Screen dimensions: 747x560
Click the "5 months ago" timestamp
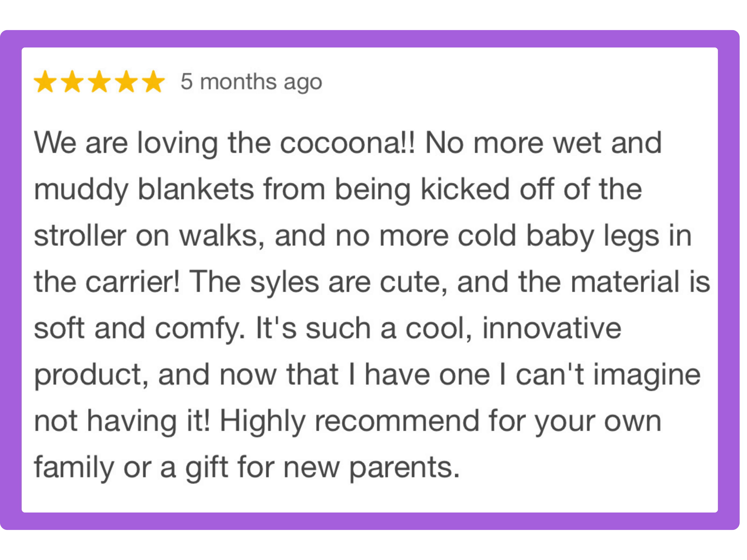click(x=251, y=82)
